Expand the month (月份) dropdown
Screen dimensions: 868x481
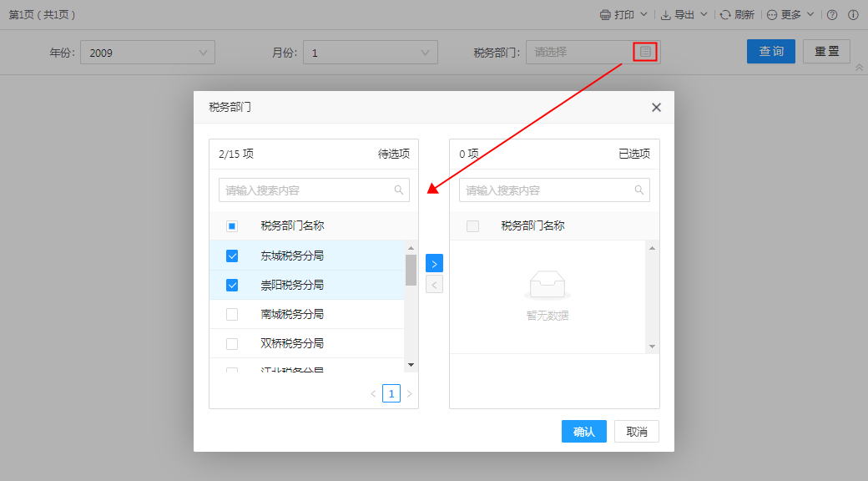[x=426, y=53]
